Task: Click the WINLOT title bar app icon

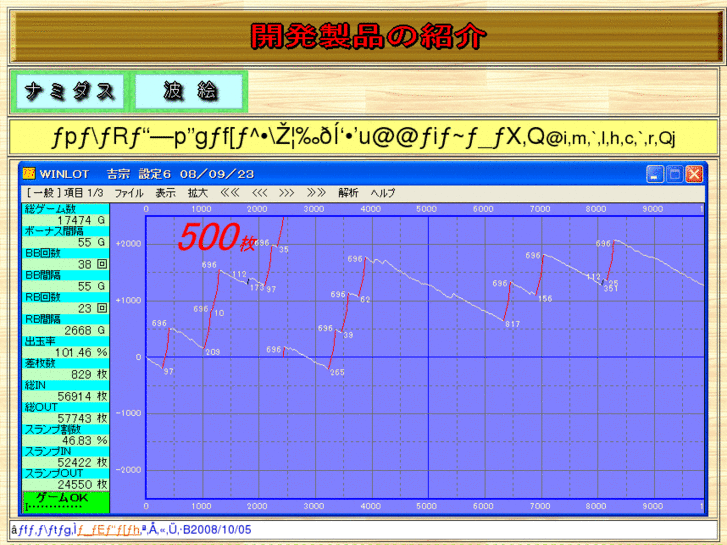Action: click(29, 173)
